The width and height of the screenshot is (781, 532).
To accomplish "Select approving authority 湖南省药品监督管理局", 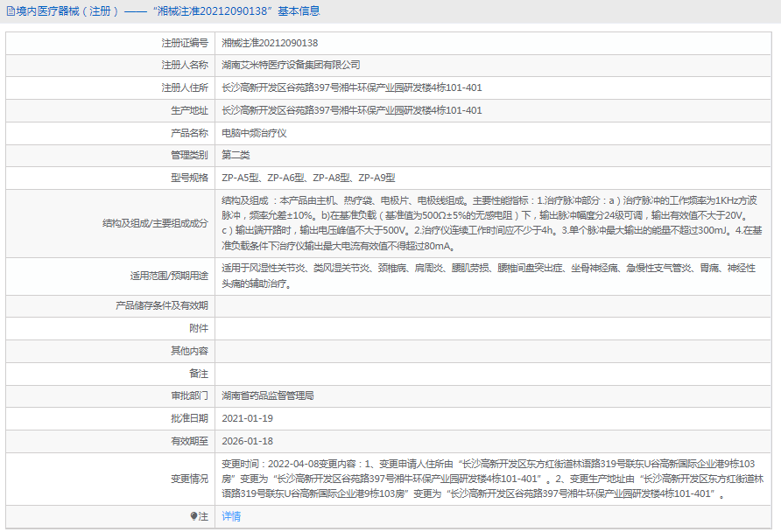I will pos(268,395).
